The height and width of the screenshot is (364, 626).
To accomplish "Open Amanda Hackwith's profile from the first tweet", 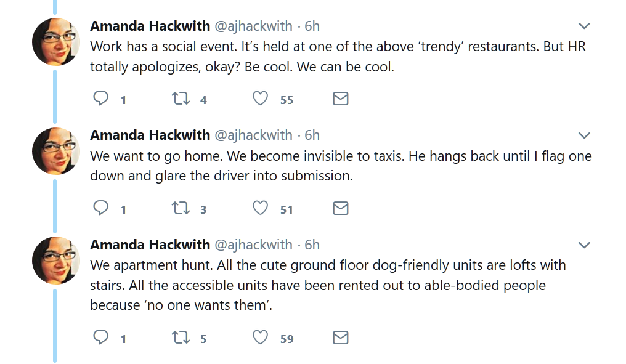I will point(150,26).
